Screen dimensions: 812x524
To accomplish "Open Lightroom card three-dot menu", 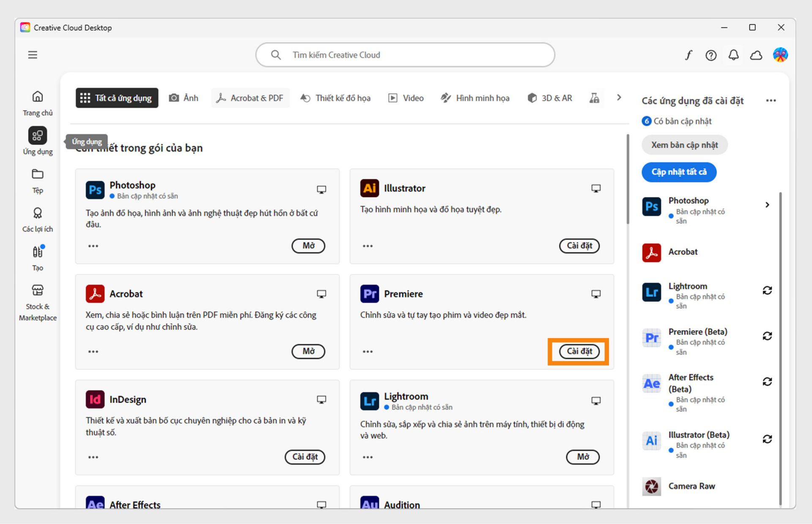I will tap(368, 457).
